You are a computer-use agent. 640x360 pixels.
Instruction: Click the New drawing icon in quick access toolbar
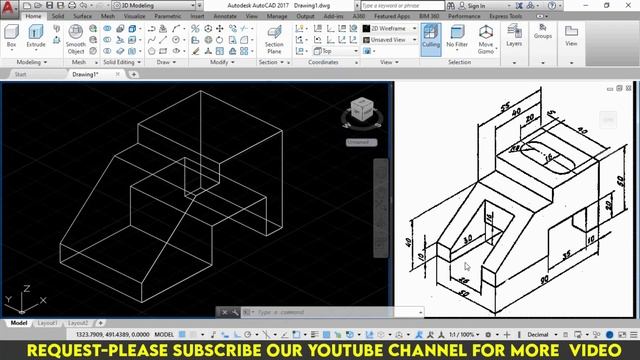(27, 5)
